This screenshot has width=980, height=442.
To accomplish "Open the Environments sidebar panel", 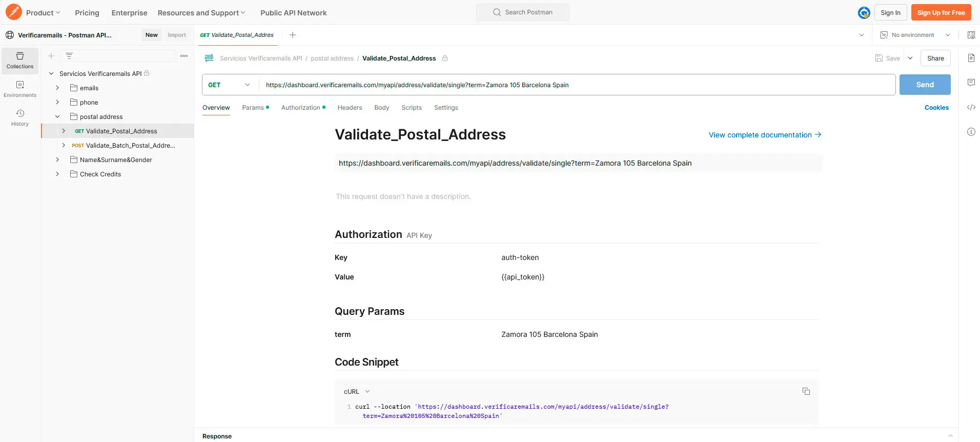I will click(20, 89).
